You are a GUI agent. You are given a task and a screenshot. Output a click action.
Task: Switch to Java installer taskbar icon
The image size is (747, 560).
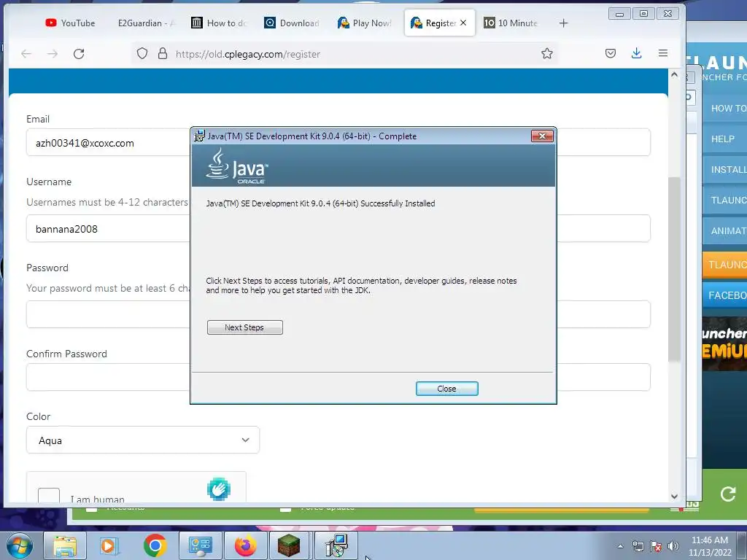[336, 545]
